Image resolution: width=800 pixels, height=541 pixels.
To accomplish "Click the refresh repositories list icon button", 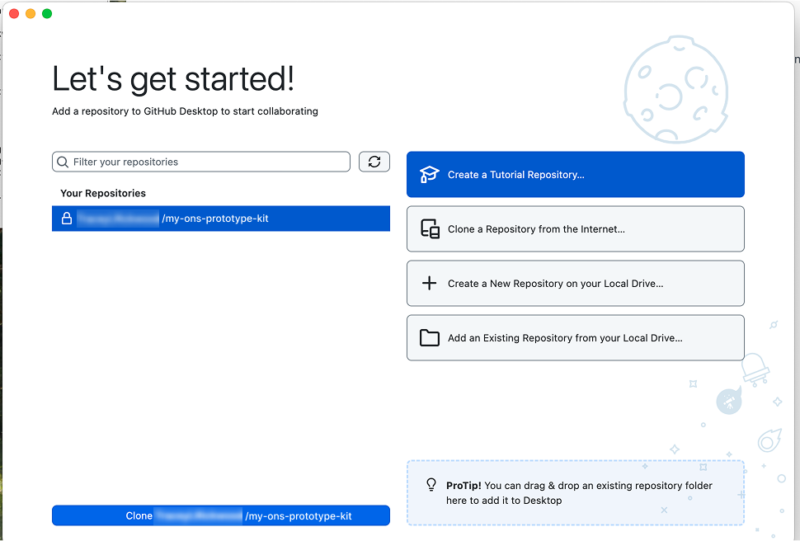I will point(374,162).
